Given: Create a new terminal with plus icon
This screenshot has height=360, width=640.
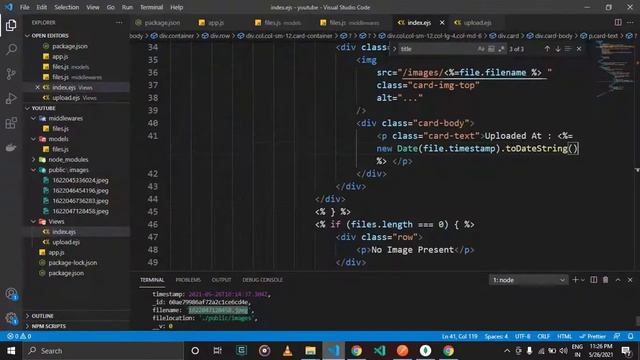Looking at the screenshot, I should pyautogui.click(x=576, y=280).
